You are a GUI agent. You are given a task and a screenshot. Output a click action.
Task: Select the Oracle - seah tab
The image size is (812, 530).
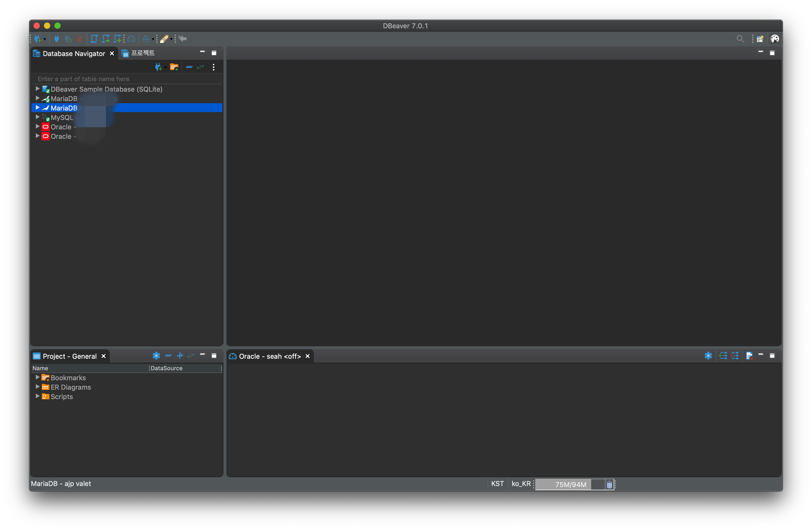tap(269, 356)
